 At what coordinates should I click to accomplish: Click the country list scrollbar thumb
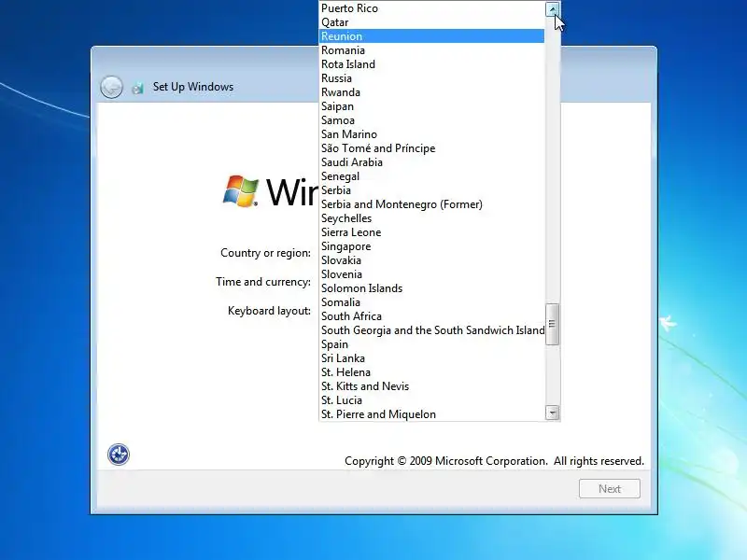[x=552, y=324]
